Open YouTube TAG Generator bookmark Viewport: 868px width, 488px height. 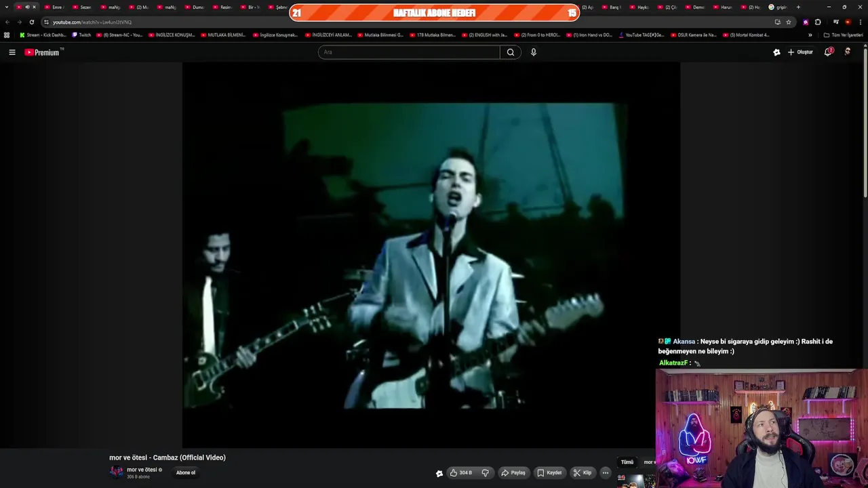(x=642, y=35)
